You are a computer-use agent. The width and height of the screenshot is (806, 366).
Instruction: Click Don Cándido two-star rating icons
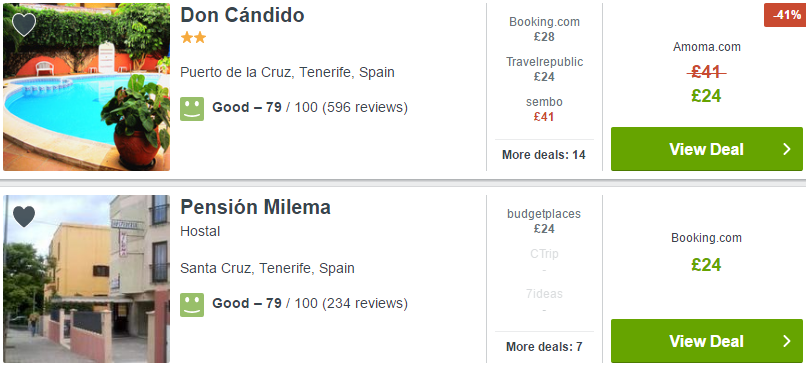(193, 38)
